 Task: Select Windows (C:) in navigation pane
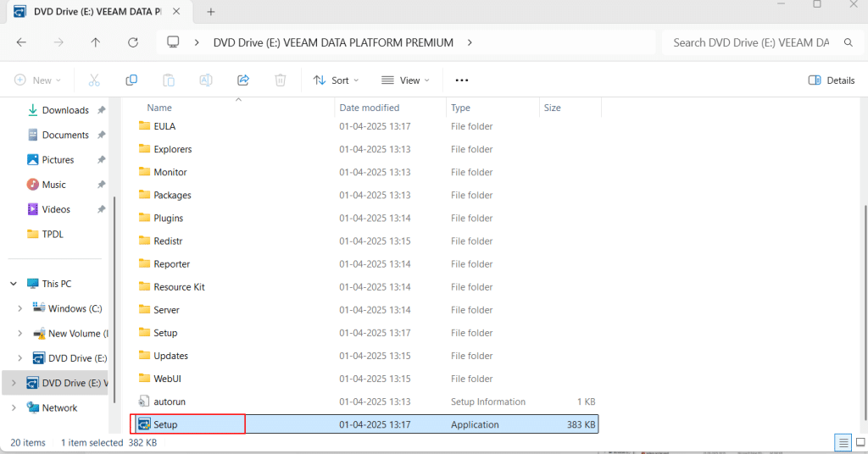(75, 308)
